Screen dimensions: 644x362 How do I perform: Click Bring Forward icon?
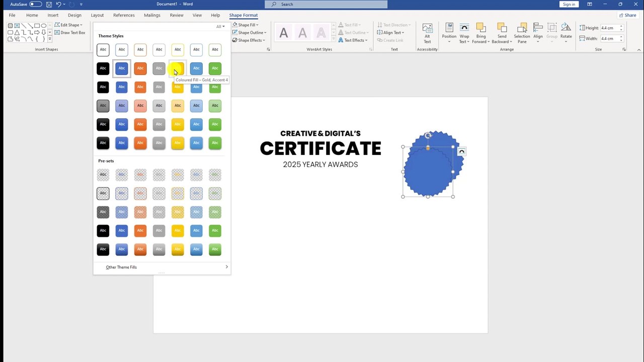[x=481, y=28]
